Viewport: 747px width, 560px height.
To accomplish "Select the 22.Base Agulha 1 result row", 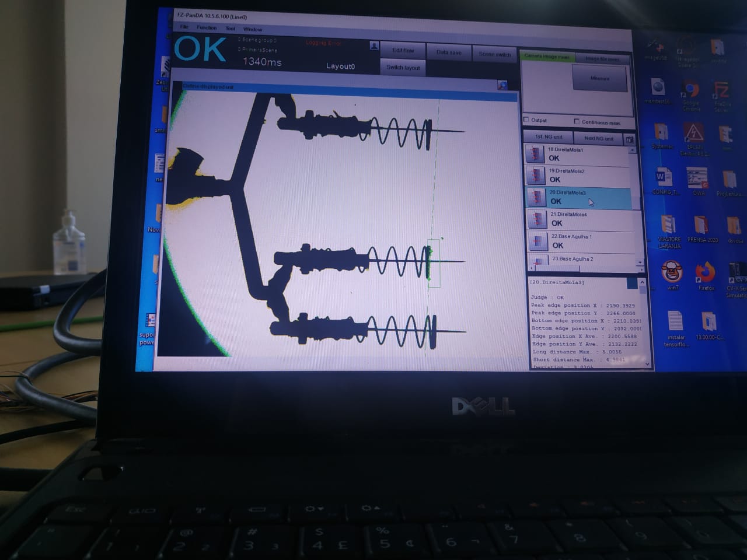I will [x=582, y=242].
